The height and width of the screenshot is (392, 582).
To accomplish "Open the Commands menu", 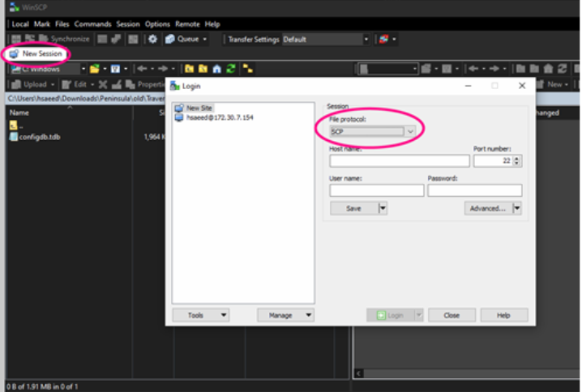I will pos(92,24).
